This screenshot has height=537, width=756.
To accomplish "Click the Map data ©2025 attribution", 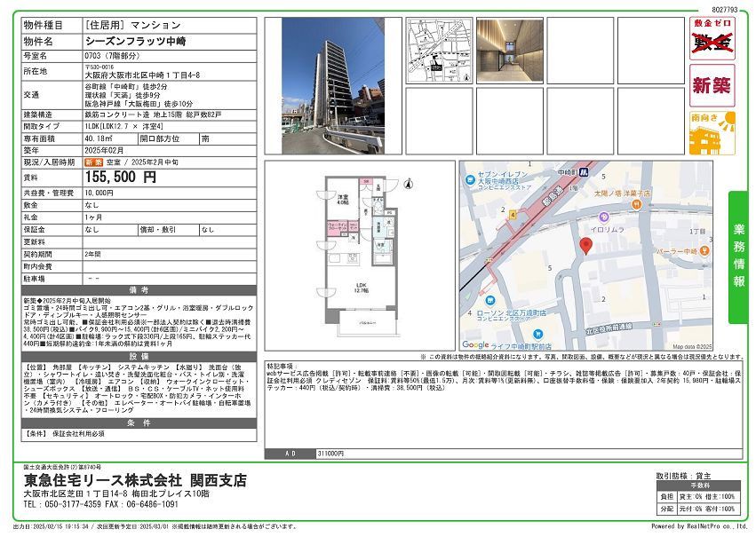I will [x=692, y=346].
